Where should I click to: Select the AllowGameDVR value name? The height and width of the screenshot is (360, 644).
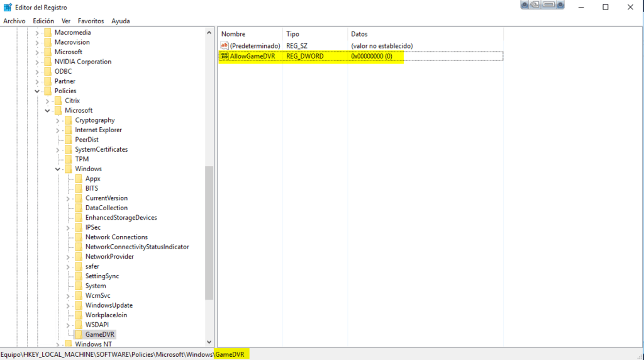[252, 56]
